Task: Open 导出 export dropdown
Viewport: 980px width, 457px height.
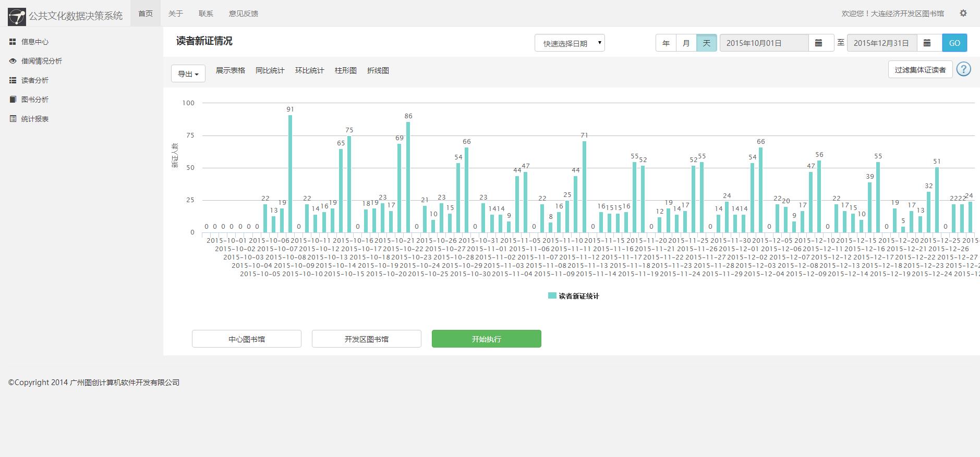Action: 188,74
